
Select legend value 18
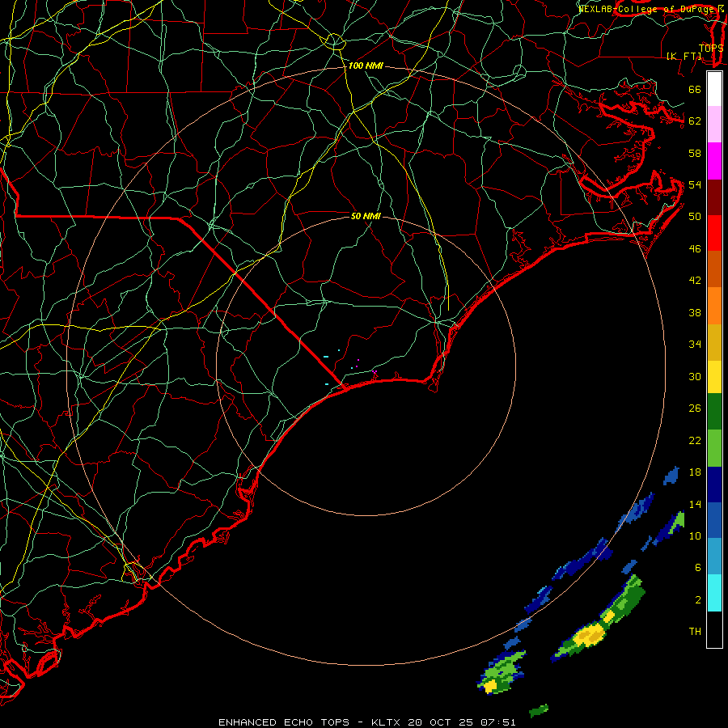pyautogui.click(x=695, y=472)
